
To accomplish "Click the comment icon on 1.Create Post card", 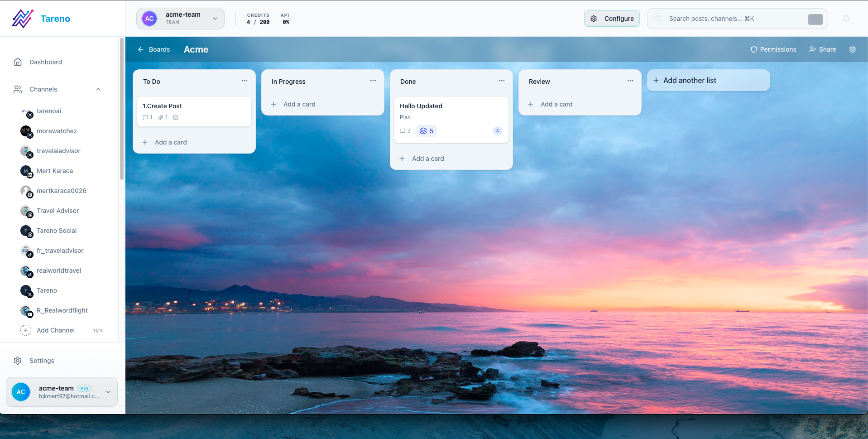I will (145, 117).
